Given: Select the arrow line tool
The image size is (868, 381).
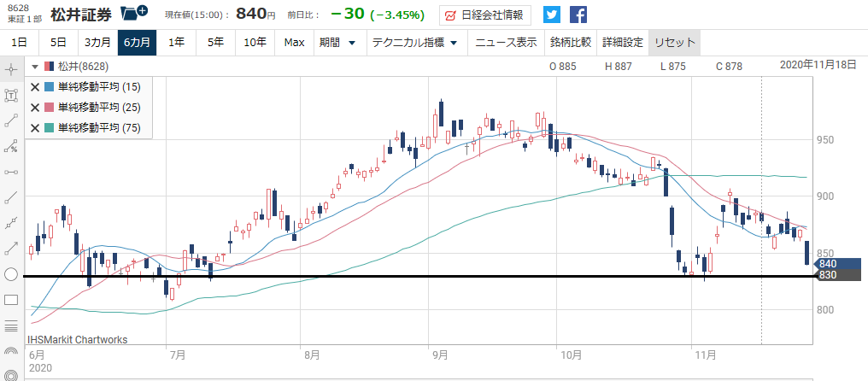Looking at the screenshot, I should pyautogui.click(x=11, y=249).
